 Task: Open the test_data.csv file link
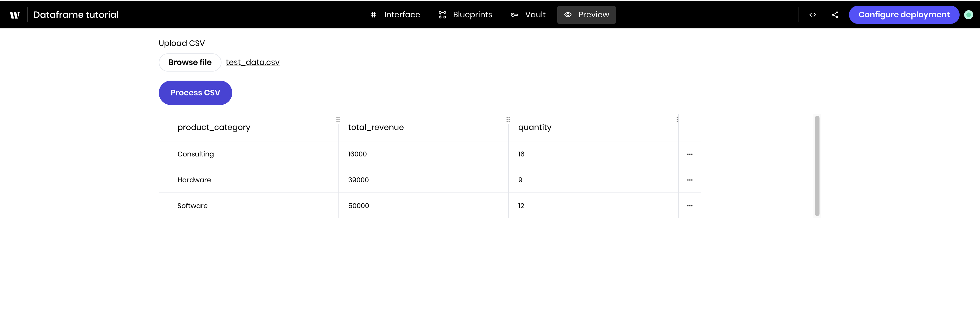tap(253, 62)
